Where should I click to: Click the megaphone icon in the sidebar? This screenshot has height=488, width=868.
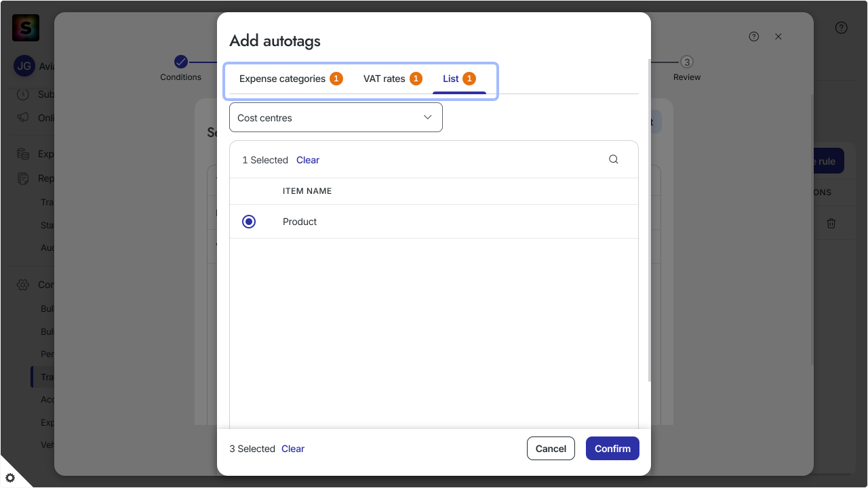tap(23, 117)
